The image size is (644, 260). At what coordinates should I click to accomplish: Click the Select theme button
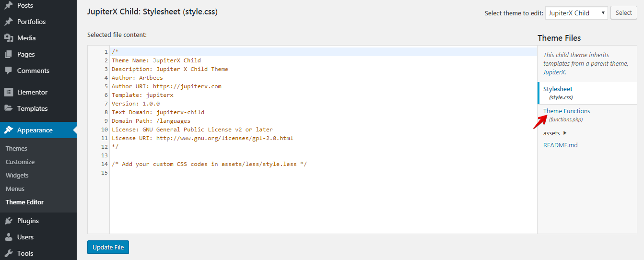pos(623,13)
